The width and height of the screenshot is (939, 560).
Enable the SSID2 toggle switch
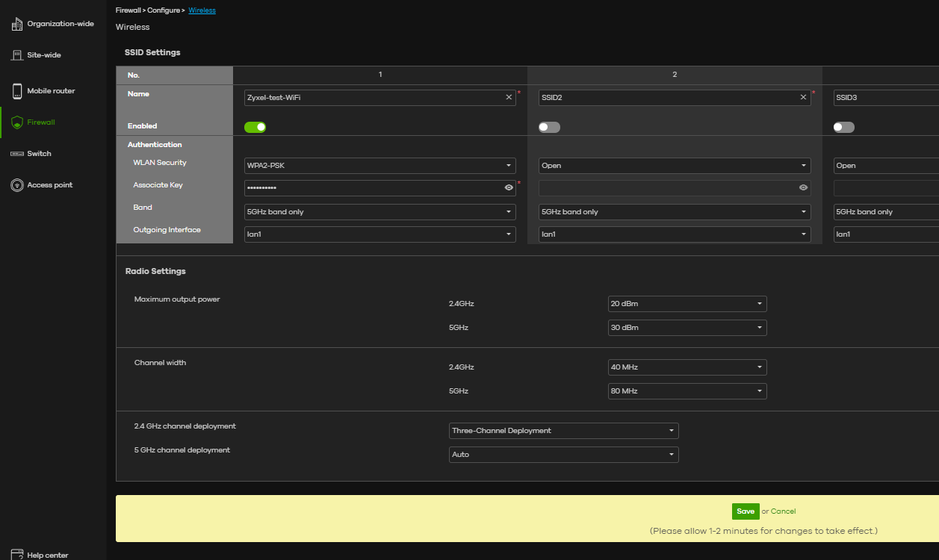[549, 127]
